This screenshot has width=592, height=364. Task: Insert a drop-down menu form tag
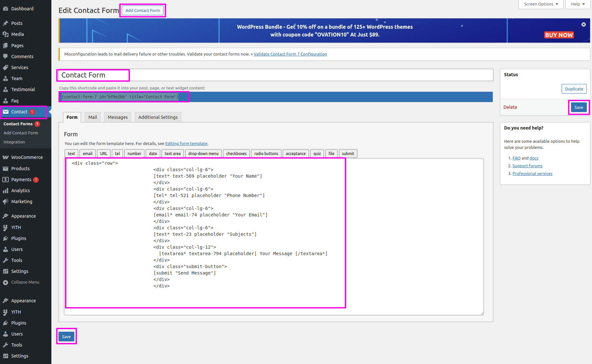[203, 153]
